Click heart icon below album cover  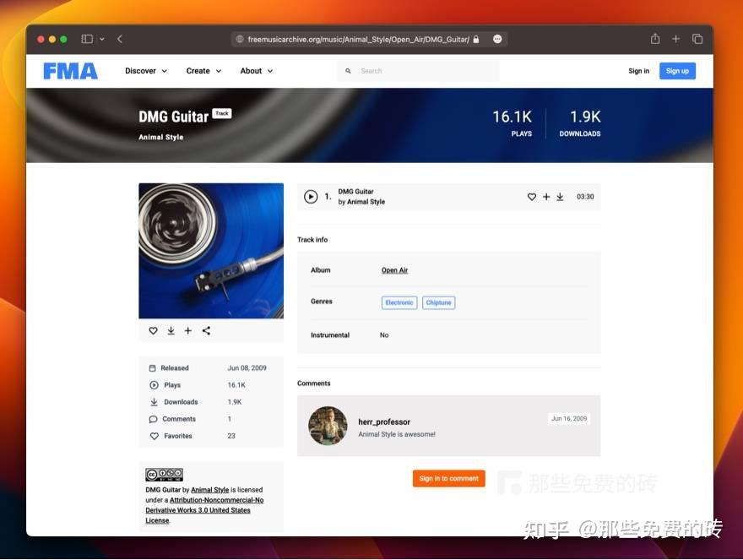click(x=153, y=330)
